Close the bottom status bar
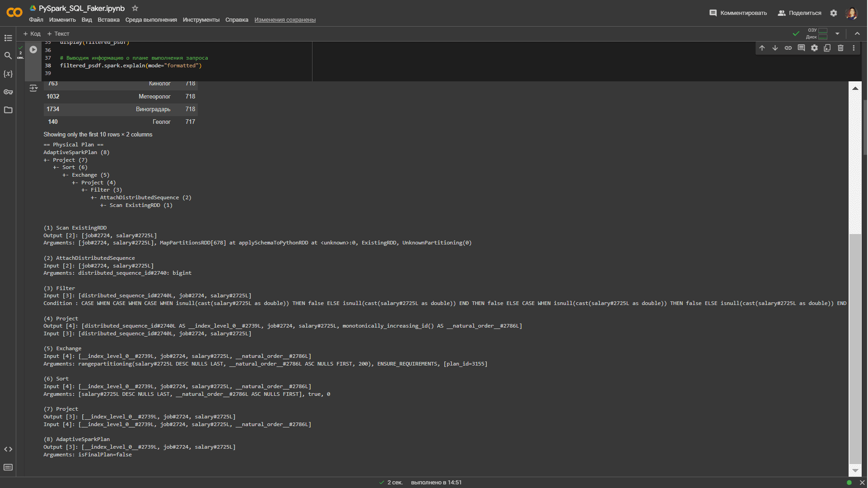Screen dimensions: 868x488 coord(862,483)
